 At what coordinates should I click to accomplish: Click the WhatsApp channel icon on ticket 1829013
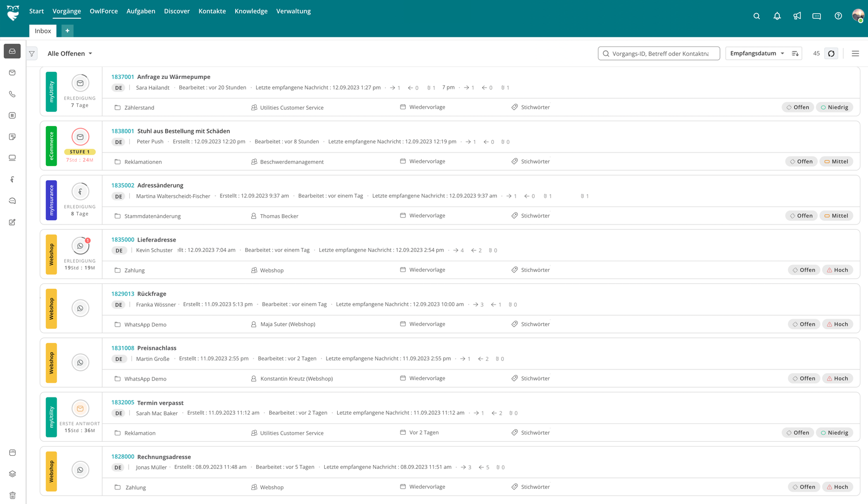pyautogui.click(x=80, y=308)
